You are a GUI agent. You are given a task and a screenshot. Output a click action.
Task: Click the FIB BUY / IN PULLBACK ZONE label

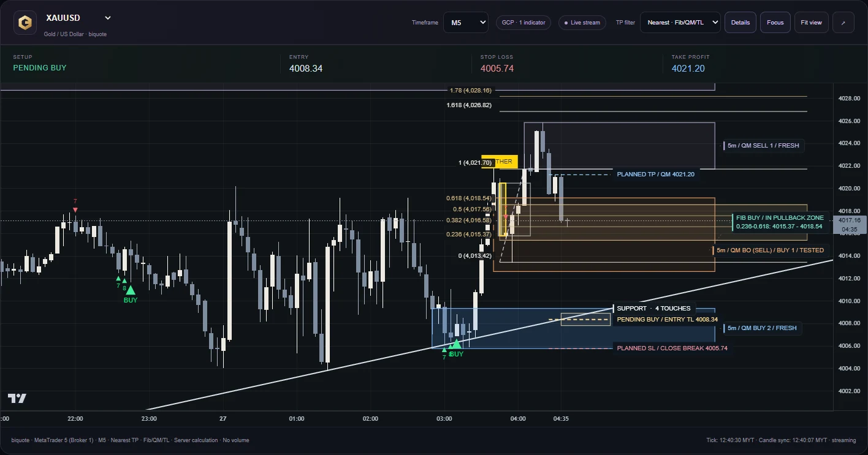coord(780,222)
